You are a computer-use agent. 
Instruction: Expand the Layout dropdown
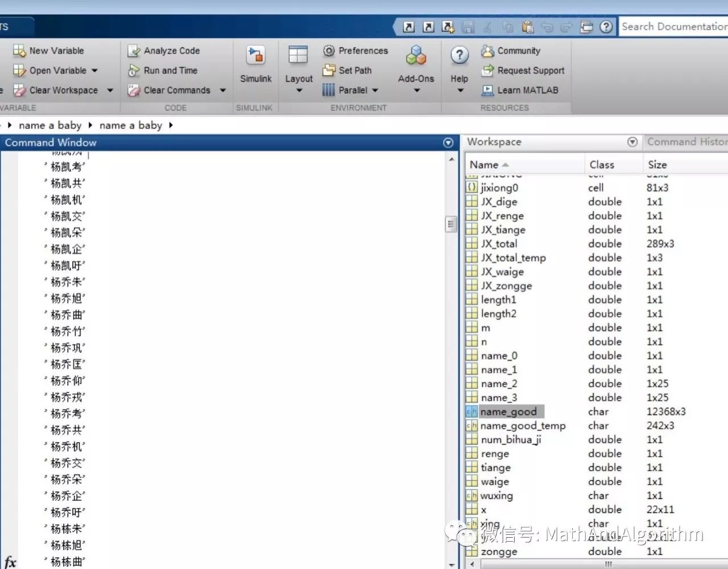pos(299,90)
